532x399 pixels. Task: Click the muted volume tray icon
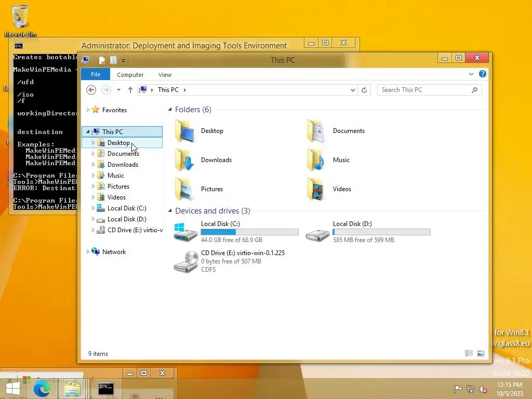[483, 389]
